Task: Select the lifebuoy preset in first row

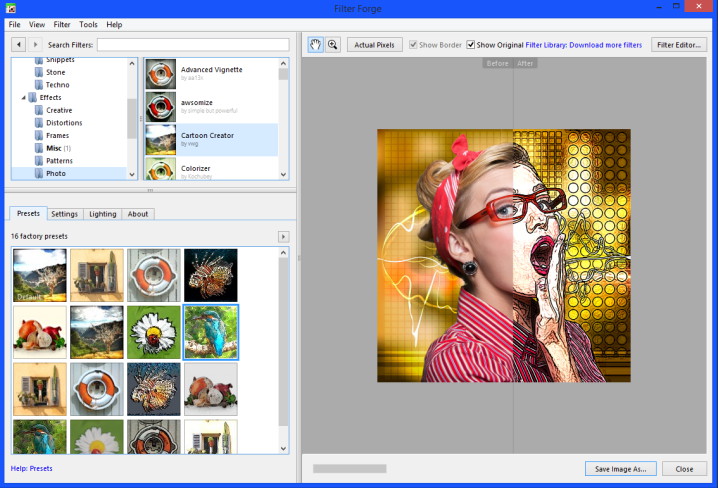Action: 154,275
